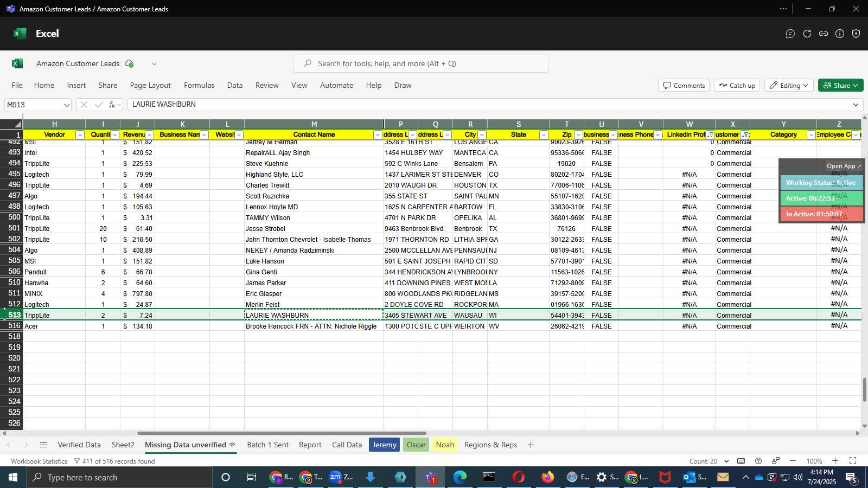Image resolution: width=868 pixels, height=488 pixels.
Task: Open Editing mode dropdown
Action: pos(789,86)
